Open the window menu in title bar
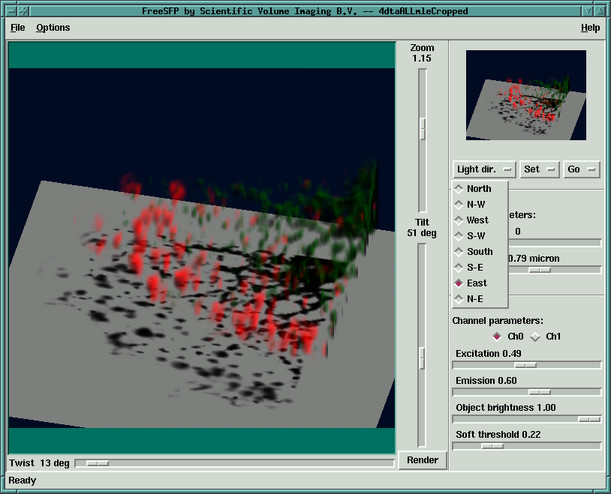The image size is (611, 494). click(12, 11)
